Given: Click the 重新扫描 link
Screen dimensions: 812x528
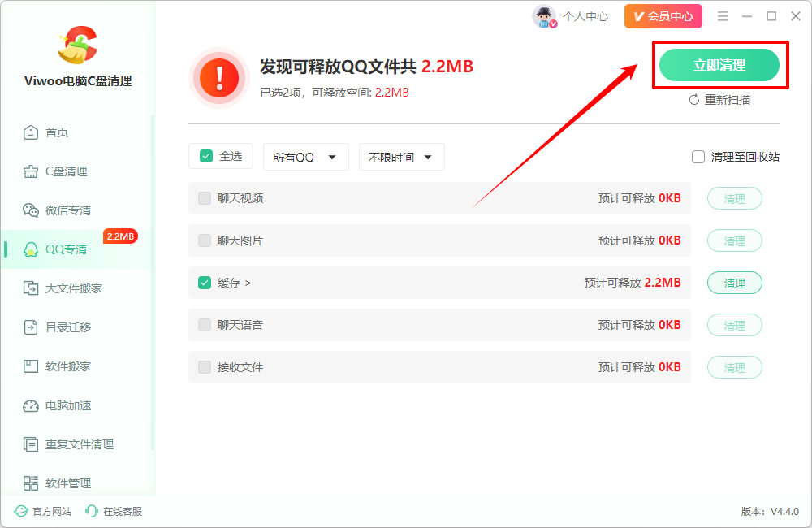Looking at the screenshot, I should (x=719, y=99).
